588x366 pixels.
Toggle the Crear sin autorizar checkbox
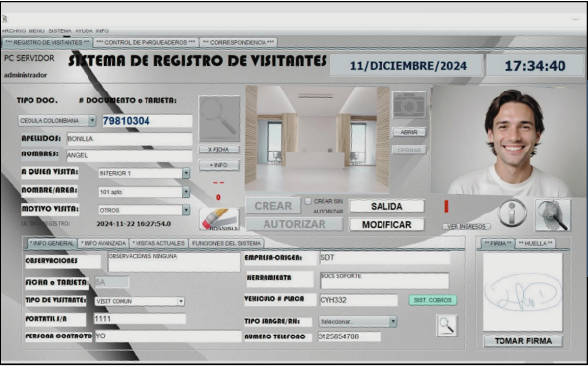coord(308,201)
